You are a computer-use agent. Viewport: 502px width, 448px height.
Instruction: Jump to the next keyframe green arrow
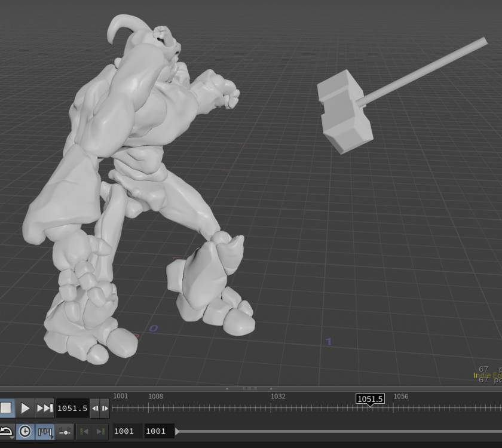click(100, 431)
